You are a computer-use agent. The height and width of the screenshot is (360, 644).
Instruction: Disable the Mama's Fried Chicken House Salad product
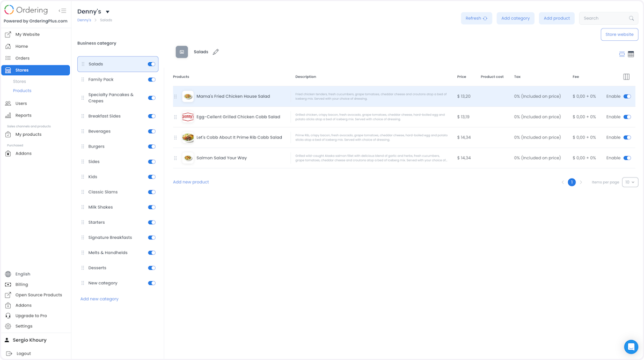(x=627, y=97)
